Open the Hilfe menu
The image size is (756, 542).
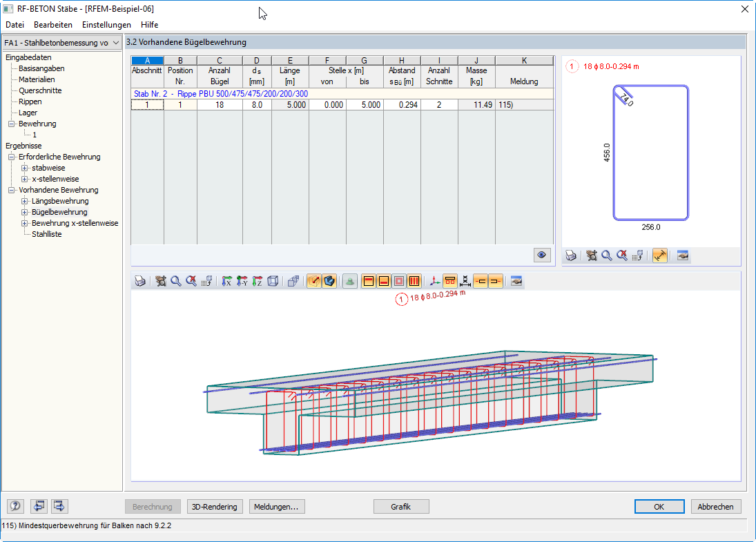[x=149, y=25]
